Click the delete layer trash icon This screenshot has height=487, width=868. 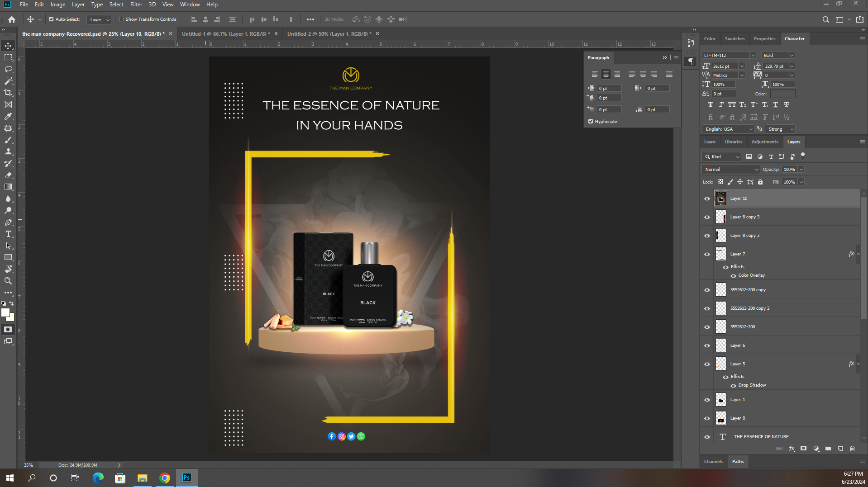[853, 449]
